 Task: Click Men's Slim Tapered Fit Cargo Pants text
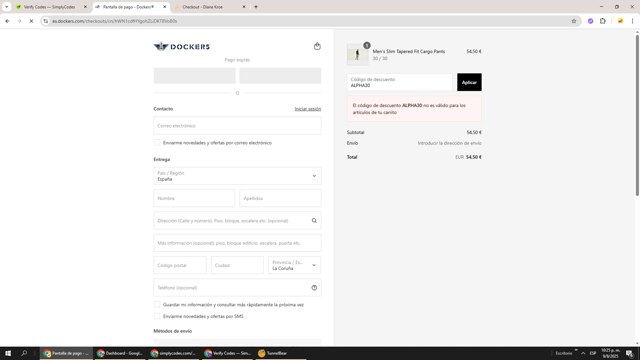tap(409, 51)
